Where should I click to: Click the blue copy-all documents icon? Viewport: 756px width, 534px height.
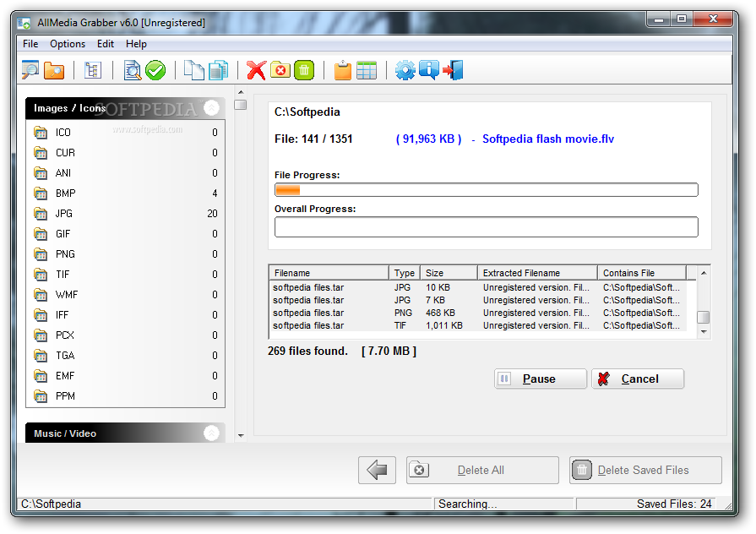pos(219,70)
